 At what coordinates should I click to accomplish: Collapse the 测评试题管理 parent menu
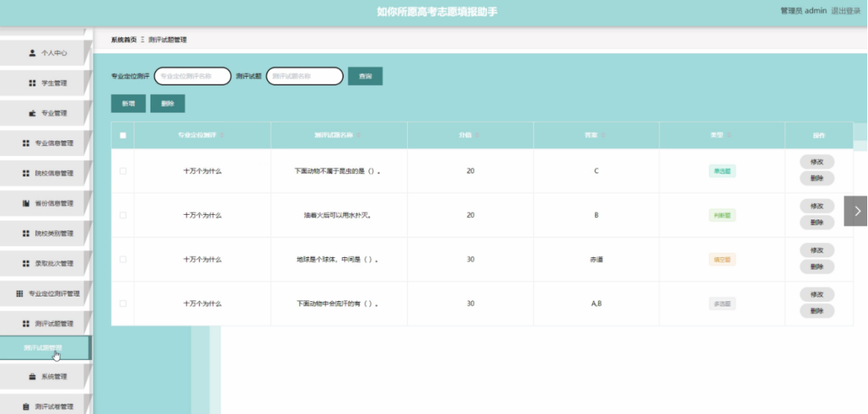(45, 323)
